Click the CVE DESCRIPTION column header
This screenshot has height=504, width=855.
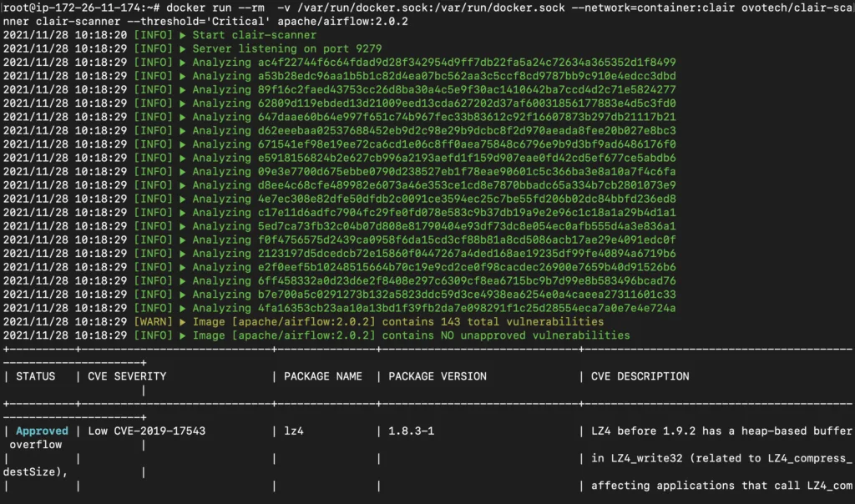coord(640,376)
